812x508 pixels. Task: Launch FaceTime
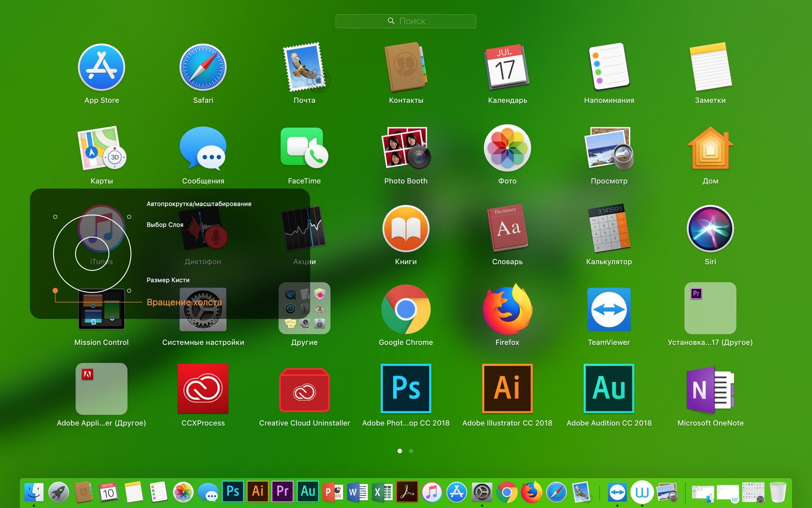[304, 148]
